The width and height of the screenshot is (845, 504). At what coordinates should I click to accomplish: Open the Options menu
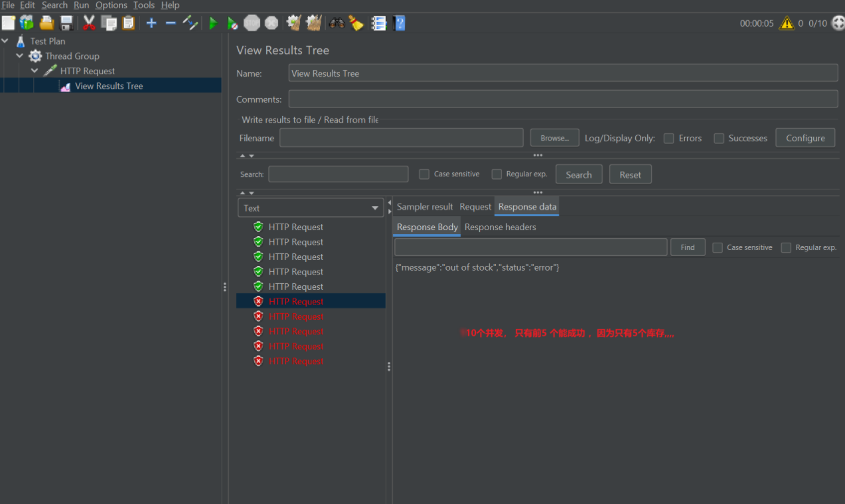pos(111,5)
